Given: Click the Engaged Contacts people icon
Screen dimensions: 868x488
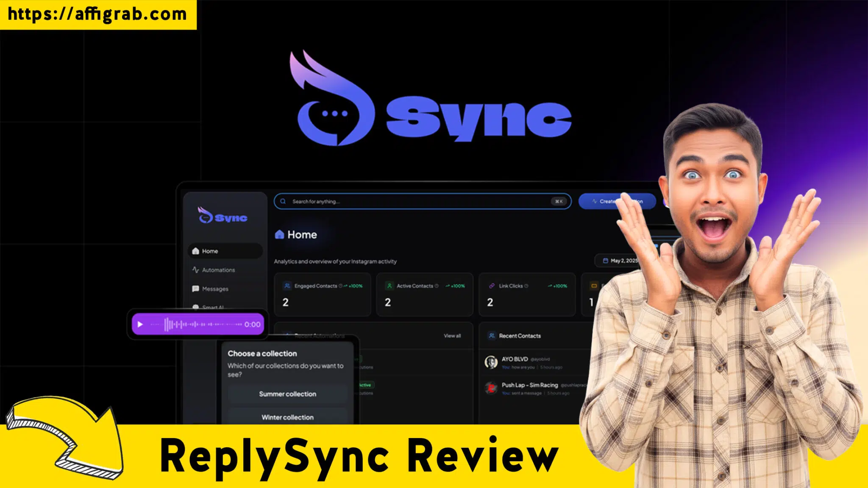Looking at the screenshot, I should click(x=287, y=286).
